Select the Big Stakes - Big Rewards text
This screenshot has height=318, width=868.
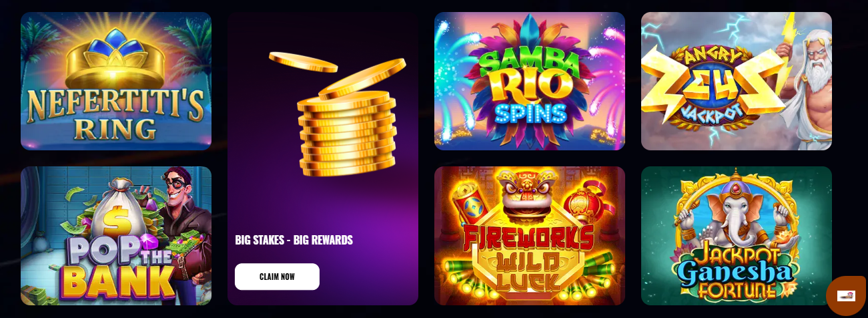point(294,240)
